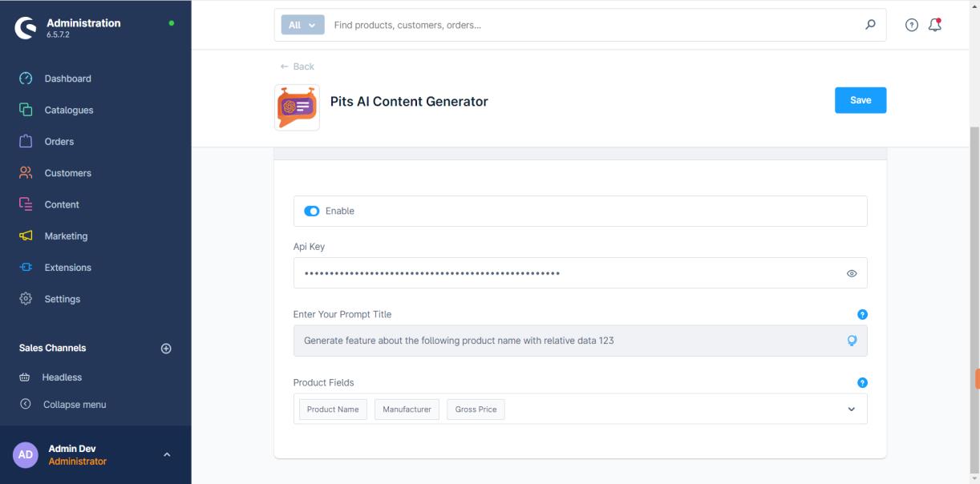The height and width of the screenshot is (484, 980).
Task: Click help icon beside Product Fields
Action: pyautogui.click(x=863, y=382)
